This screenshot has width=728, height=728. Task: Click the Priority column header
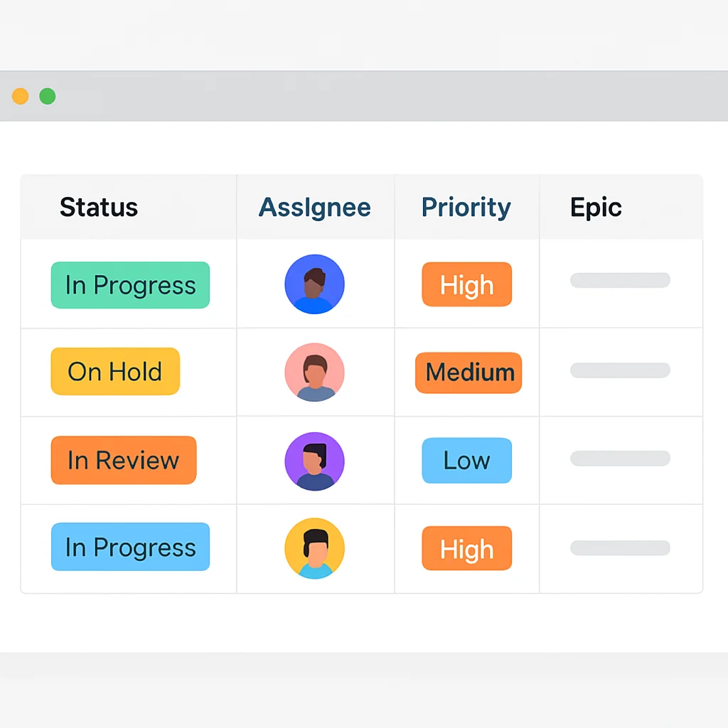466,207
